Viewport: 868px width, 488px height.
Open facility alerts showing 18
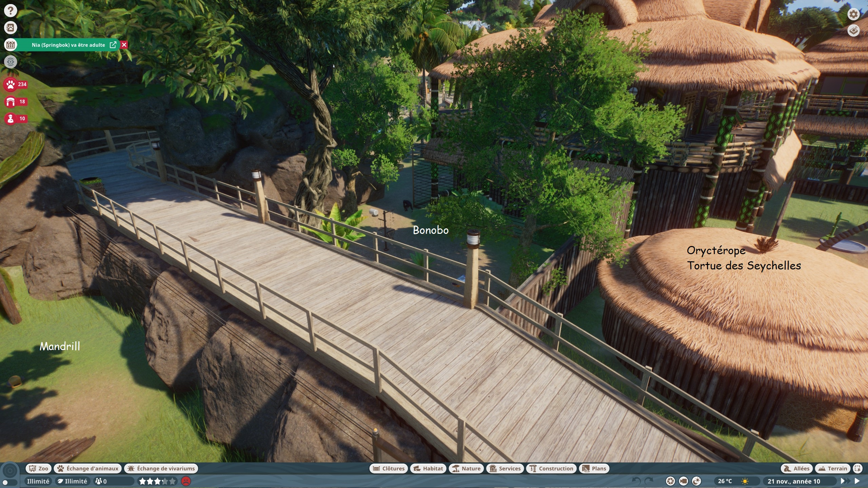point(16,101)
